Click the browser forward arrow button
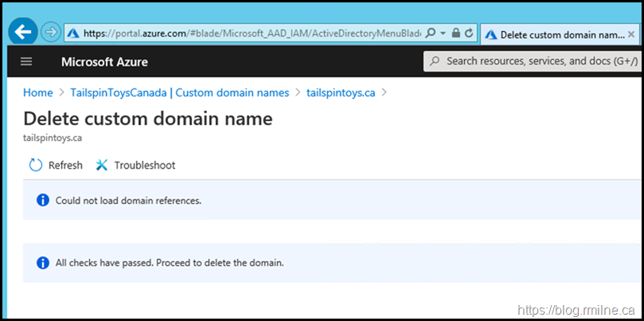The height and width of the screenshot is (321, 644). click(x=49, y=33)
